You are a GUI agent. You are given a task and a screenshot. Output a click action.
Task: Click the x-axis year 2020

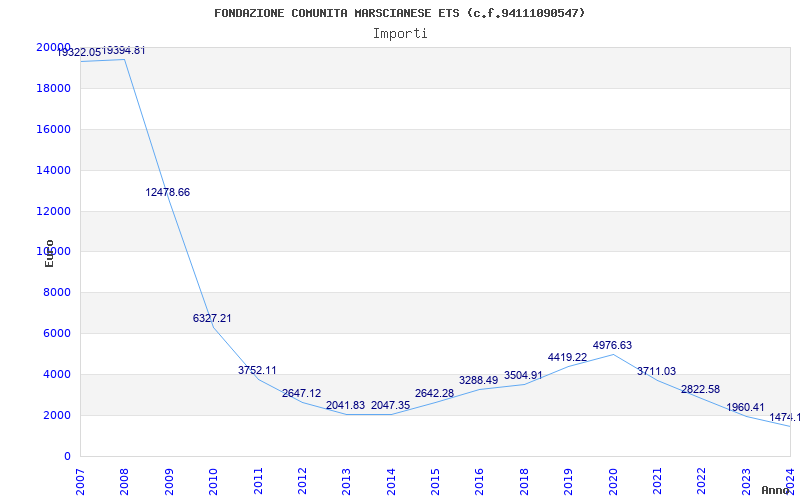click(x=613, y=481)
